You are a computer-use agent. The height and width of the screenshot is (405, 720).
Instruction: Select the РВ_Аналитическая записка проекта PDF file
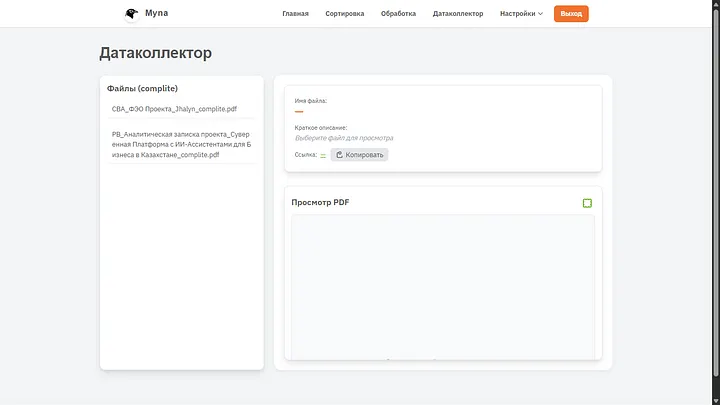coord(181,143)
